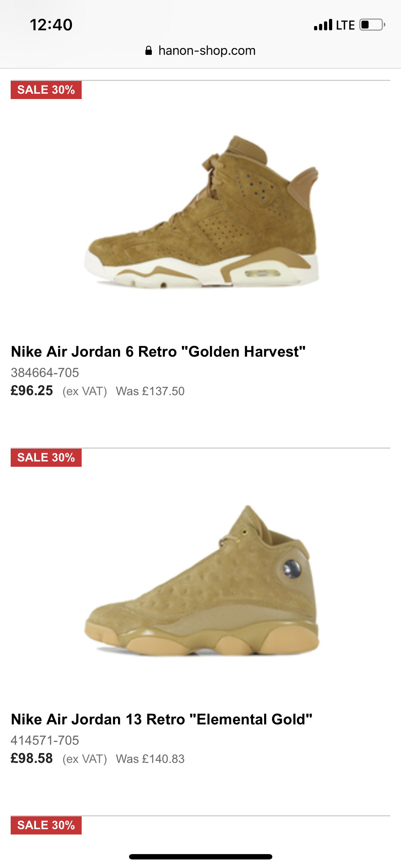
Task: Select product code 414571-705
Action: 45,740
